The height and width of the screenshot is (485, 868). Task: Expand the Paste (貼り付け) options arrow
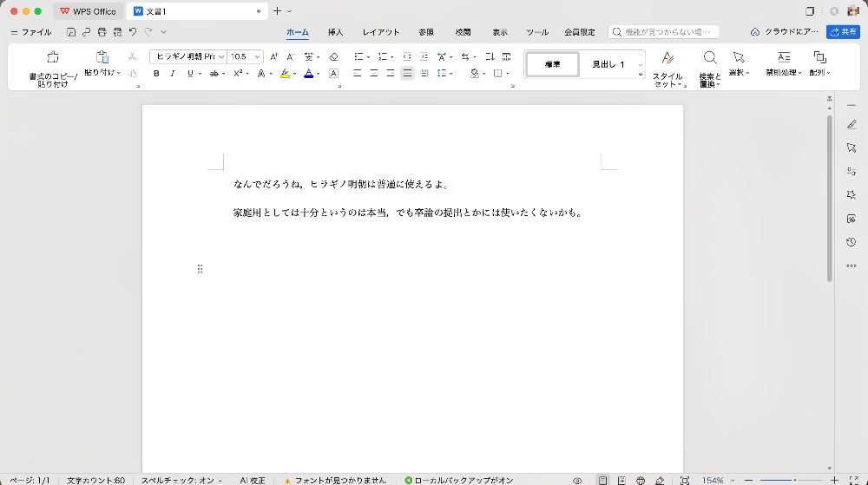pyautogui.click(x=118, y=72)
